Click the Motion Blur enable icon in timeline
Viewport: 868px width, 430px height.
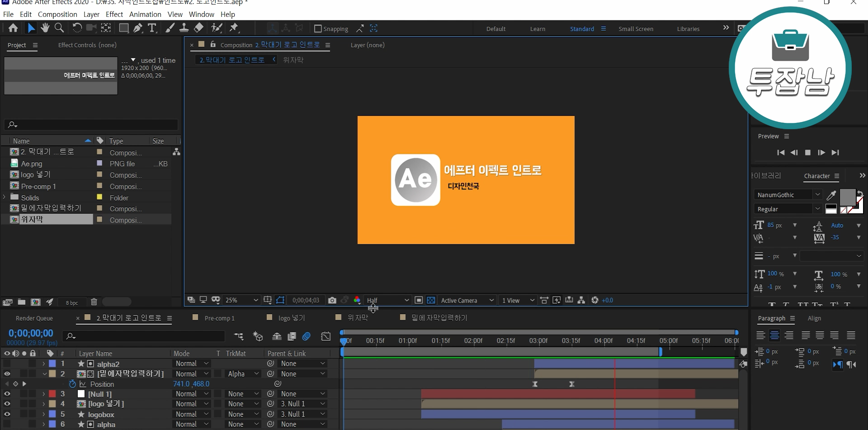[x=307, y=337]
